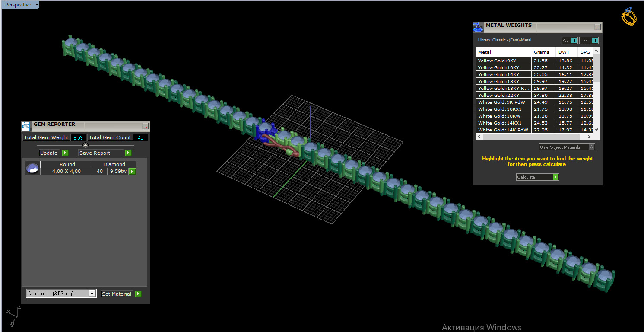Image resolution: width=644 pixels, height=332 pixels.
Task: Click the Grams column header
Action: click(544, 52)
